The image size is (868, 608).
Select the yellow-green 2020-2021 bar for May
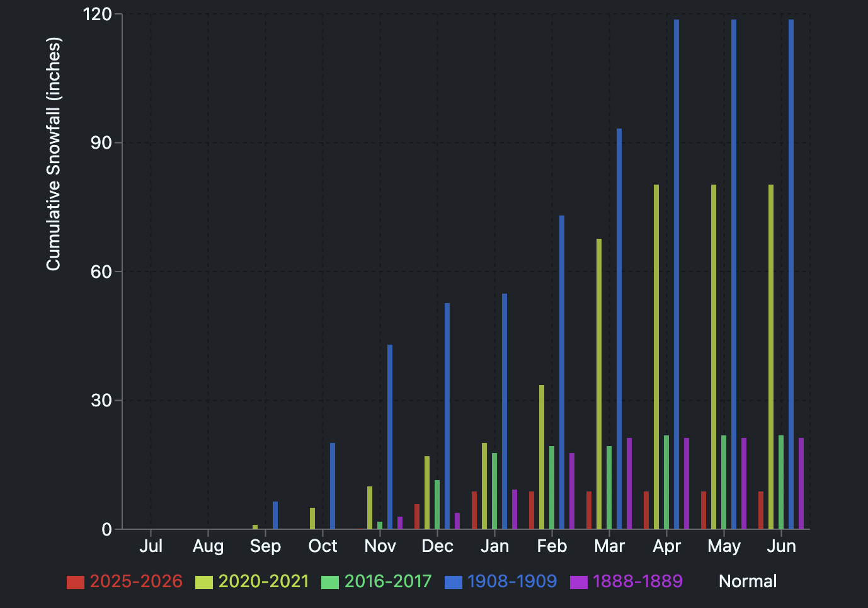coord(714,357)
